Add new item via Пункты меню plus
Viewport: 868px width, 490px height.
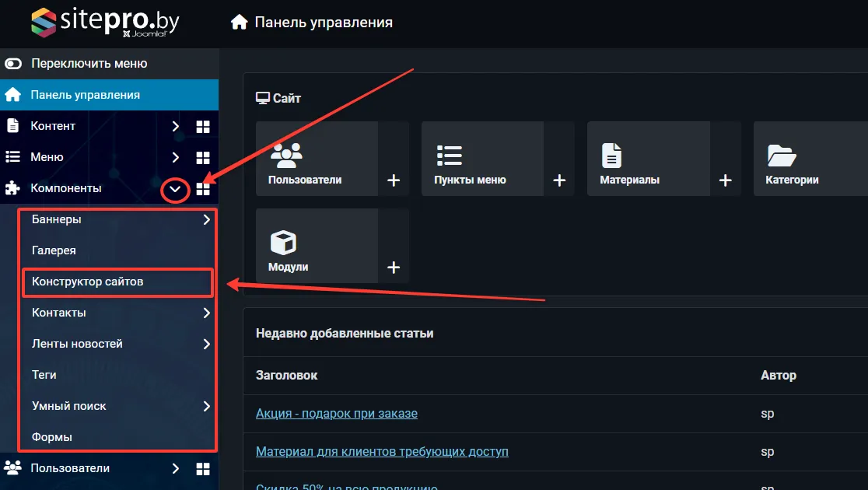pos(559,180)
